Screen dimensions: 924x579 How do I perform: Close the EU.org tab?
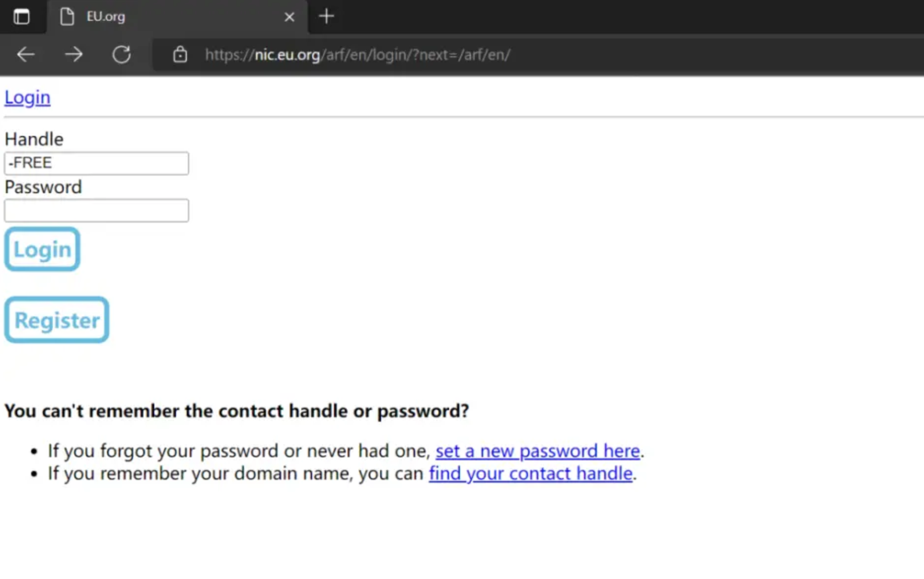tap(289, 17)
